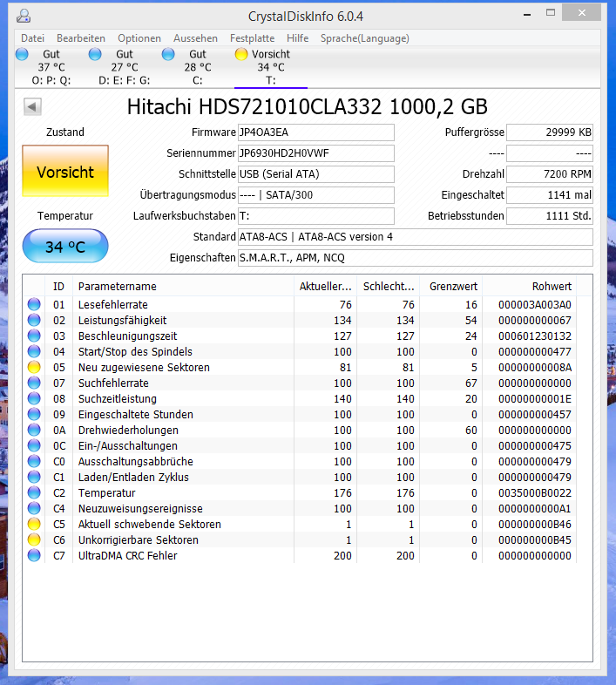The image size is (616, 685).
Task: Click status orb for Temperatur attribute row
Action: pos(34,493)
